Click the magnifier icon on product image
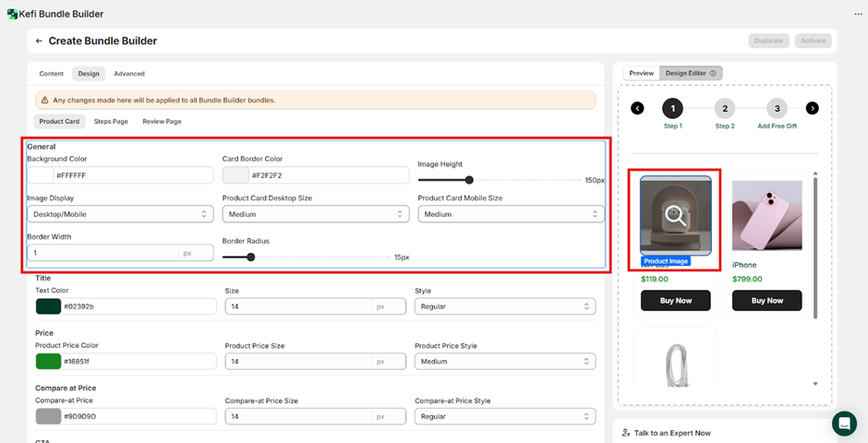 676,216
